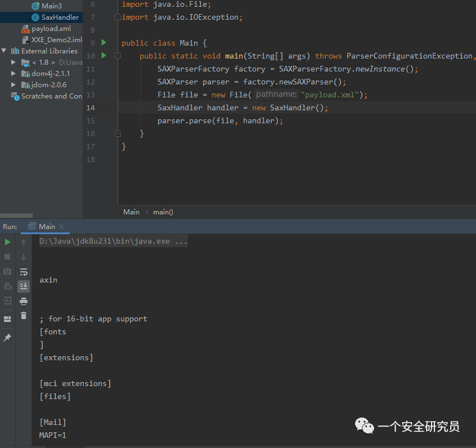
Task: Click factory.newSAXParser call on line 12
Action: coord(293,82)
